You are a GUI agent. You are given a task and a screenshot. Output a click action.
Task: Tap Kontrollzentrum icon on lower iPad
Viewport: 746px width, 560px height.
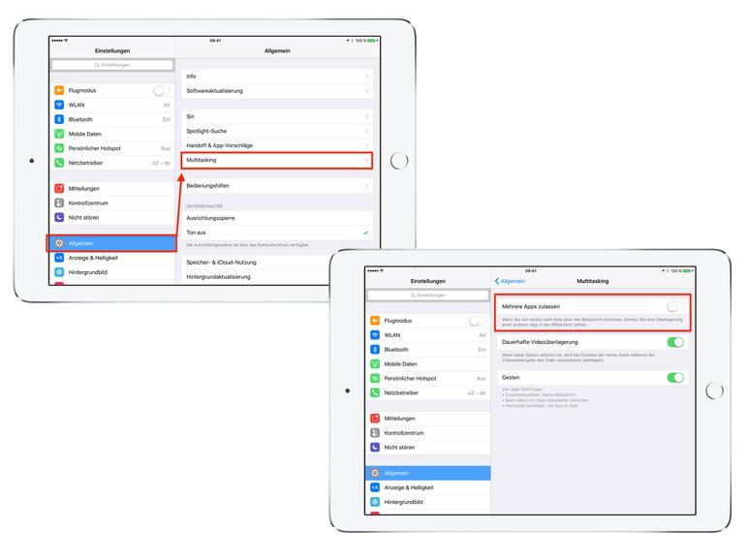(375, 433)
